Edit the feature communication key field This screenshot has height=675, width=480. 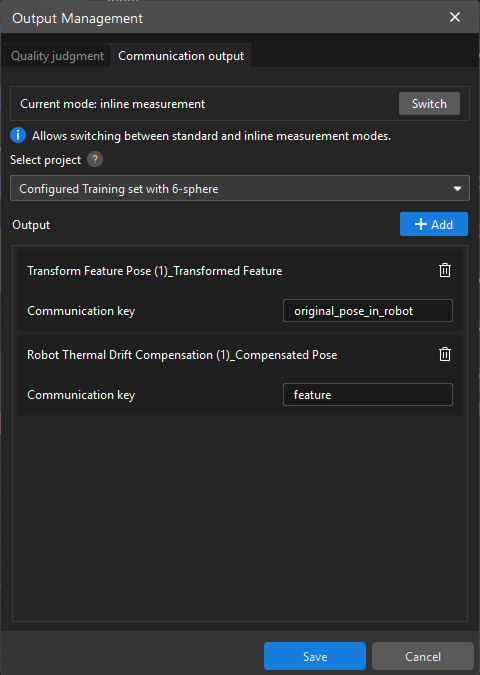[x=368, y=394]
